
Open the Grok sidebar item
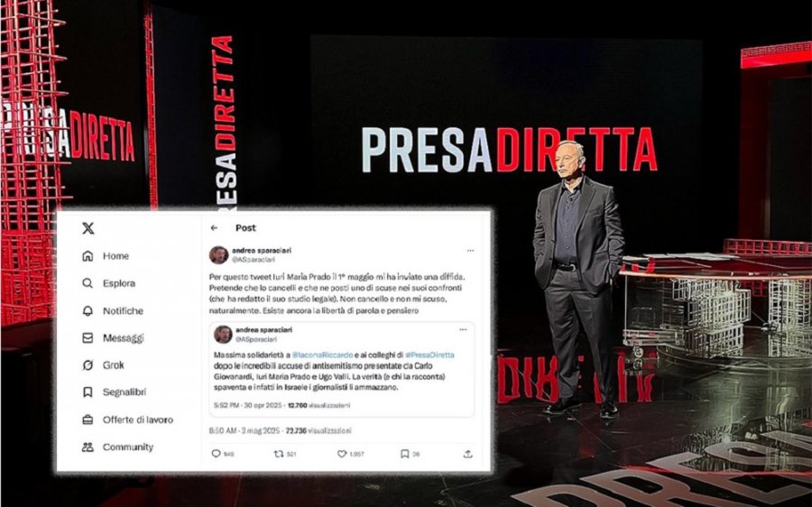(103, 365)
